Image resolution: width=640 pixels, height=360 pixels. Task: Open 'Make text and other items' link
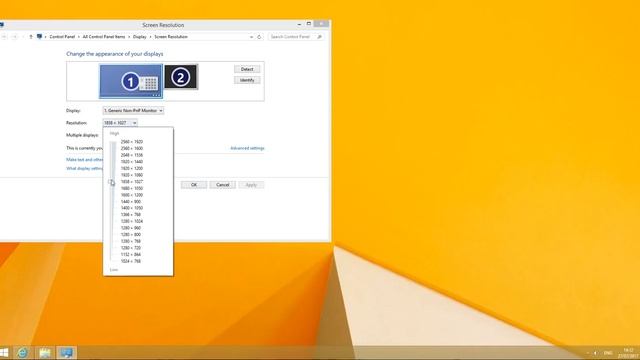tap(84, 160)
